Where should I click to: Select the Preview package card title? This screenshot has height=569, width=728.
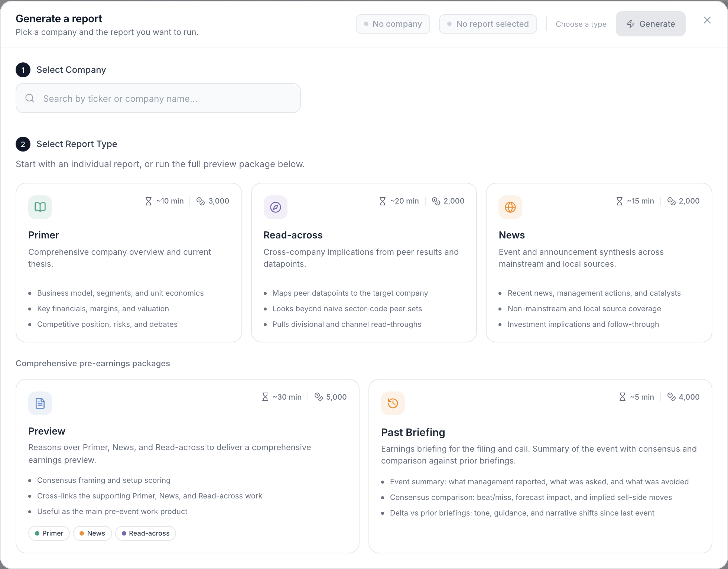(x=47, y=431)
